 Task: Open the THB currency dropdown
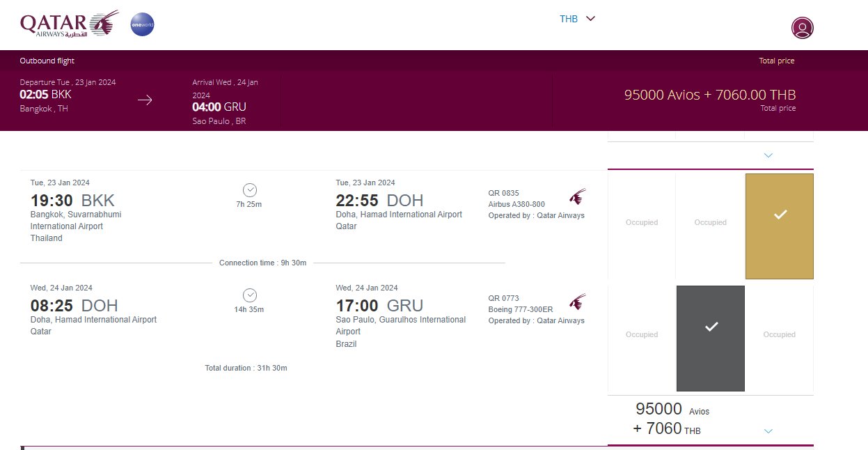pyautogui.click(x=578, y=19)
